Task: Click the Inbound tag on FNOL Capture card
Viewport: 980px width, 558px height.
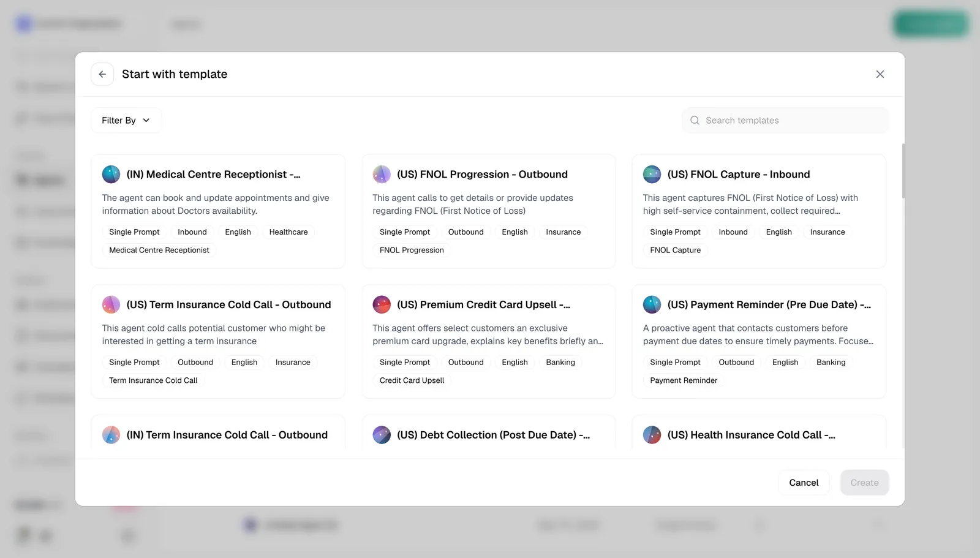Action: point(733,232)
